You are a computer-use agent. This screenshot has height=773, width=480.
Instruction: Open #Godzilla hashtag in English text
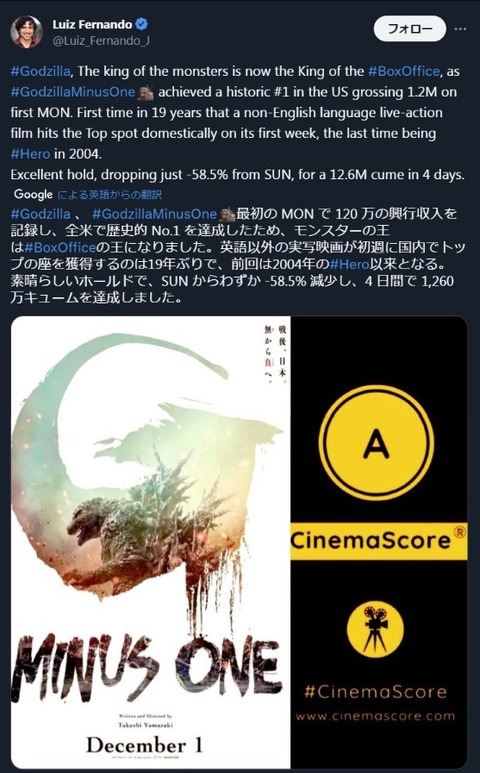[40, 71]
